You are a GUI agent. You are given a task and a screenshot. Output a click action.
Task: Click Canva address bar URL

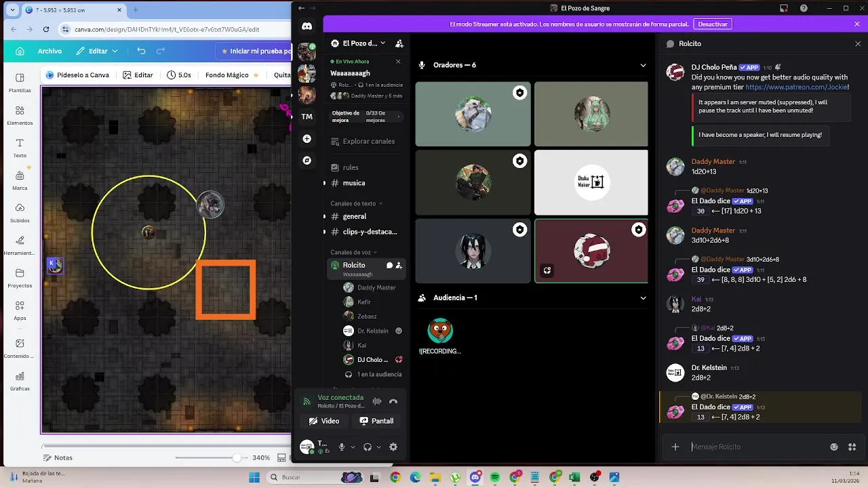tap(167, 29)
